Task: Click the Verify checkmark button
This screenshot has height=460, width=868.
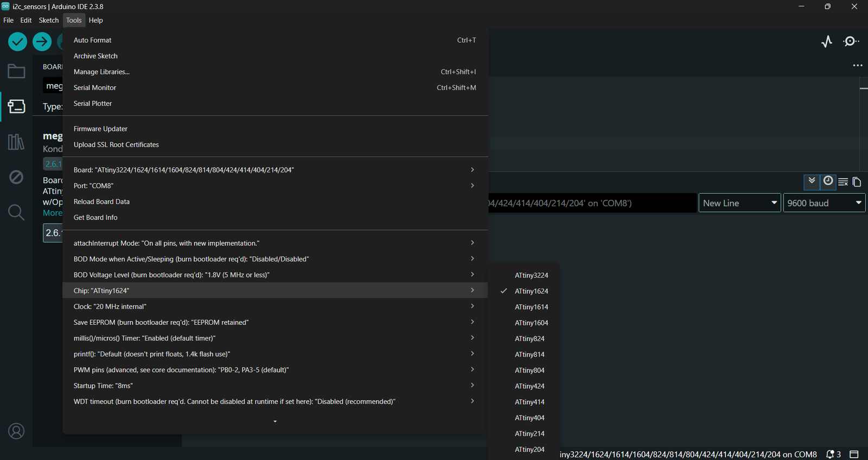Action: [17, 42]
